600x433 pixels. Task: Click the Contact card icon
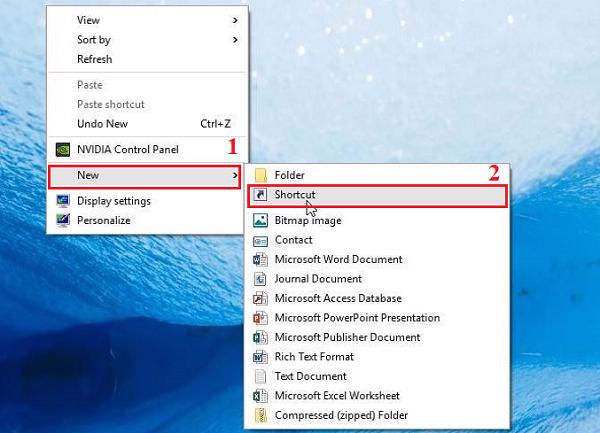[x=260, y=240]
